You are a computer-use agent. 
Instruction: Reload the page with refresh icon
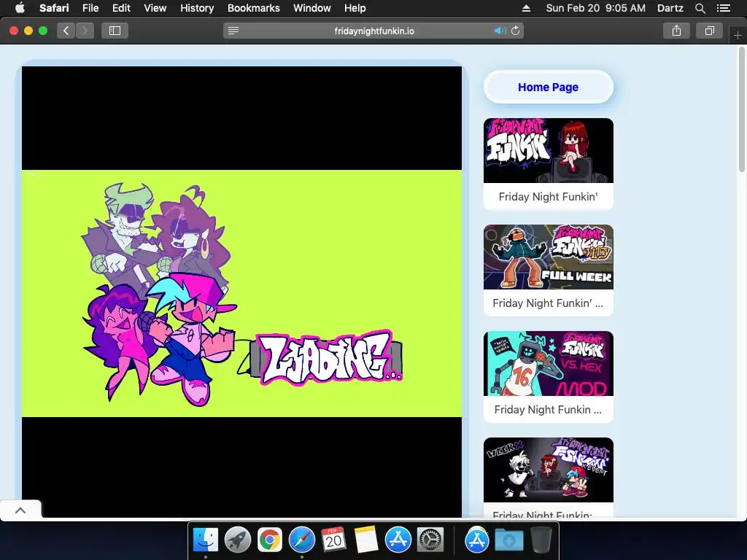(x=516, y=31)
